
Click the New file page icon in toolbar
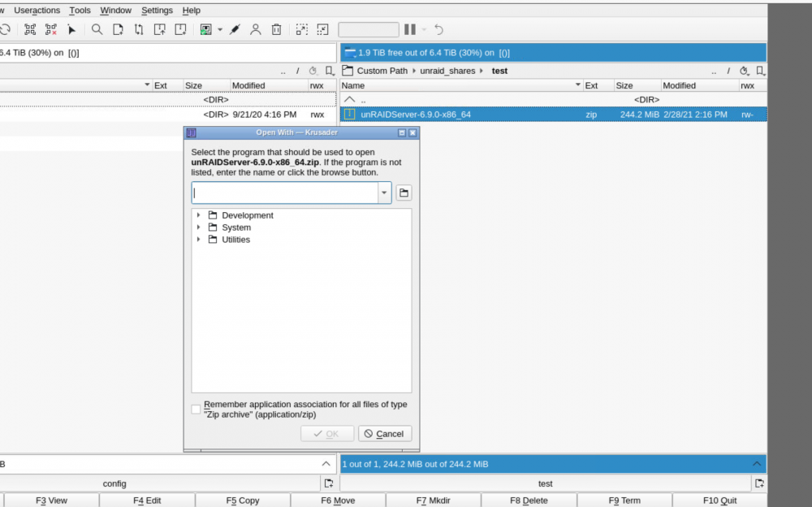118,29
